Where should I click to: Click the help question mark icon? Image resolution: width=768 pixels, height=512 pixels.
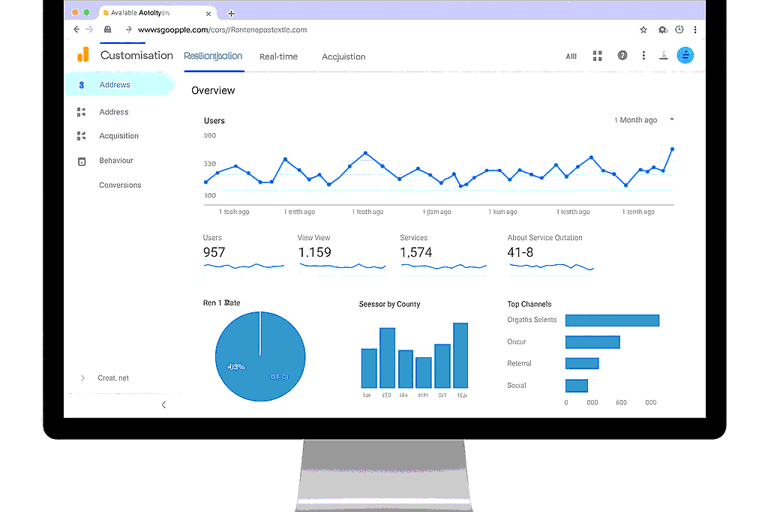[622, 55]
